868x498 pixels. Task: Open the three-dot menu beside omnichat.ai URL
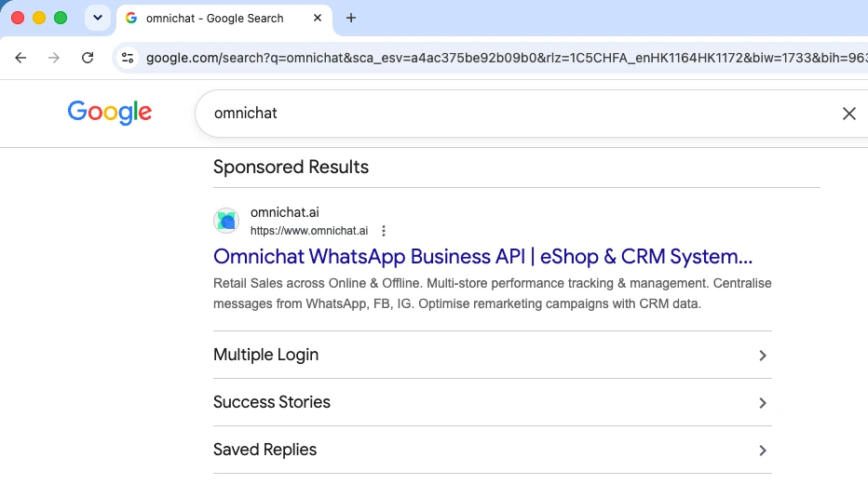pos(384,231)
